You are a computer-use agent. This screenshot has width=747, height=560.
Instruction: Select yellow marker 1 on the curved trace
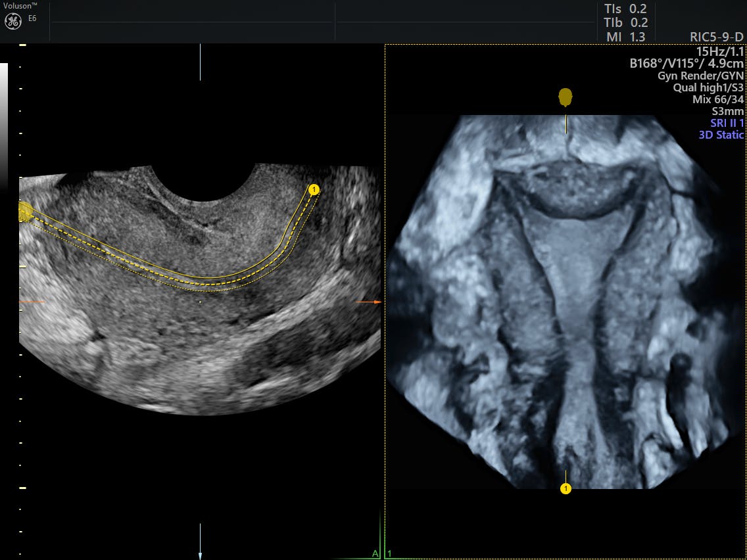[314, 190]
